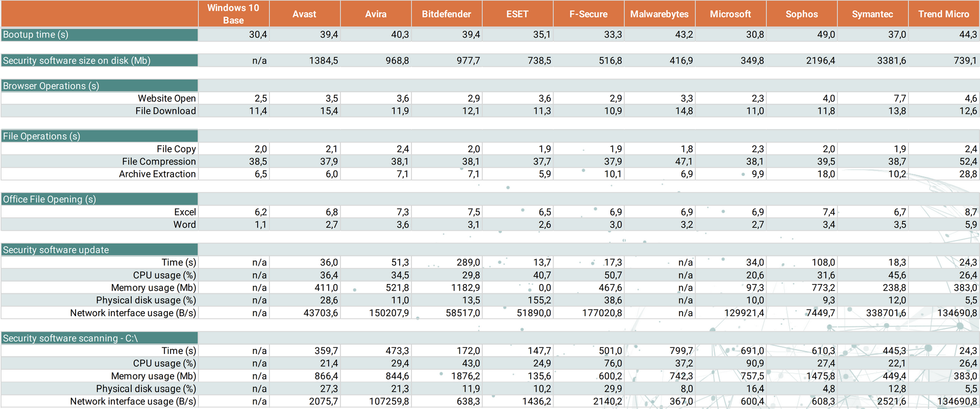
Task: Select Microsoft scan CPU usage 90,9
Action: tap(755, 363)
